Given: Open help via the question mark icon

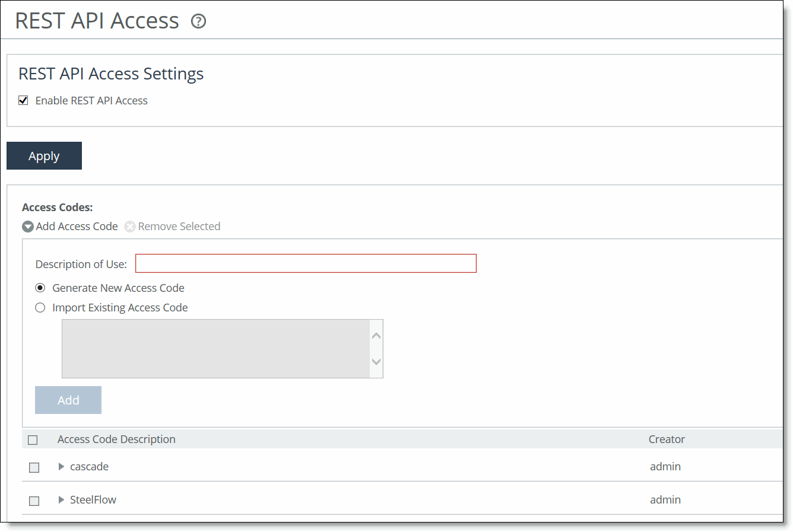Looking at the screenshot, I should (198, 21).
